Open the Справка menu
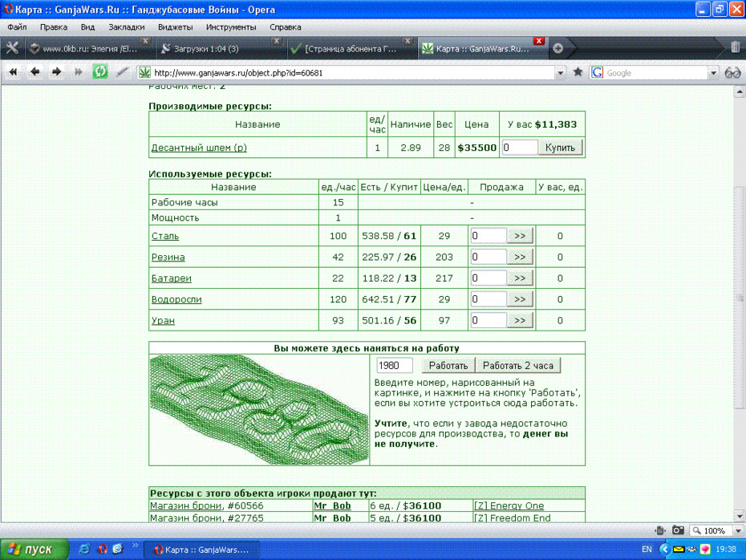 tap(286, 27)
